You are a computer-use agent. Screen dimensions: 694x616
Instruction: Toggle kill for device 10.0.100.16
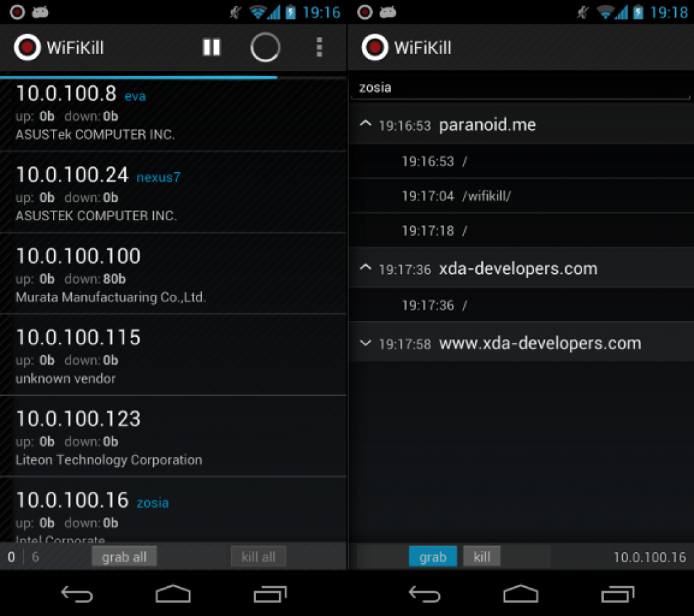(482, 557)
